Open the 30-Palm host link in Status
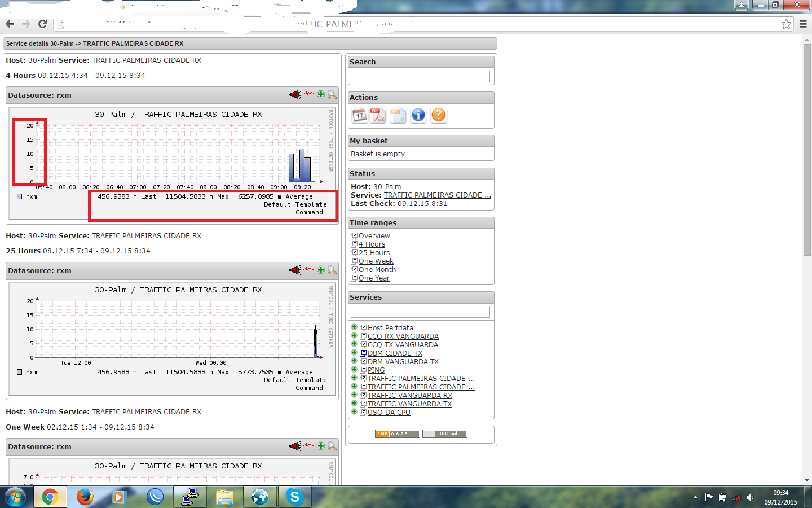 click(x=387, y=187)
